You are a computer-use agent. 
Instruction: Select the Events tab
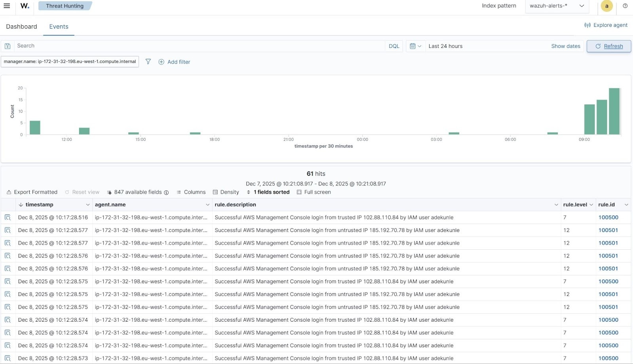(59, 27)
